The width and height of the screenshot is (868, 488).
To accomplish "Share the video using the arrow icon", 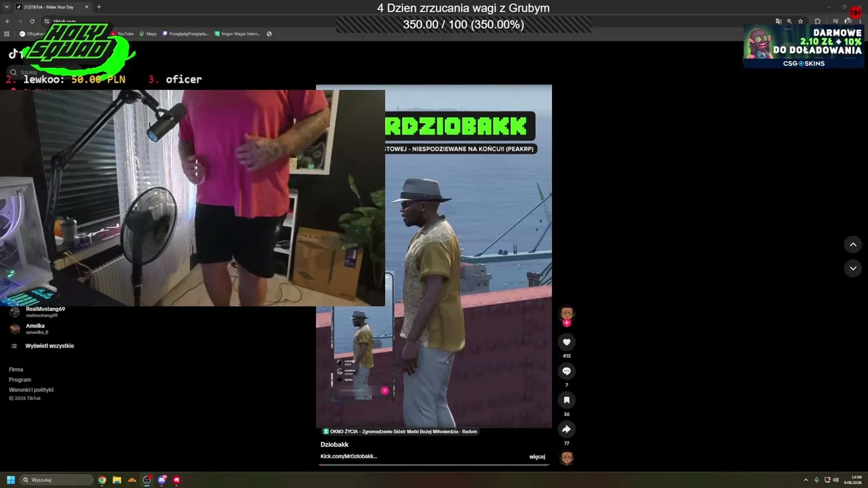I will pyautogui.click(x=567, y=429).
